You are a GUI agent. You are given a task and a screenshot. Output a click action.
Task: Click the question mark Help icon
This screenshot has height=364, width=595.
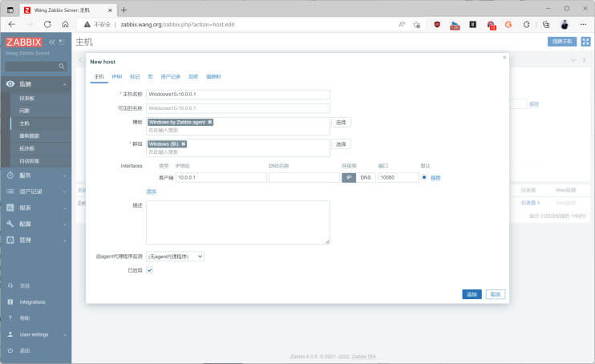[10, 318]
